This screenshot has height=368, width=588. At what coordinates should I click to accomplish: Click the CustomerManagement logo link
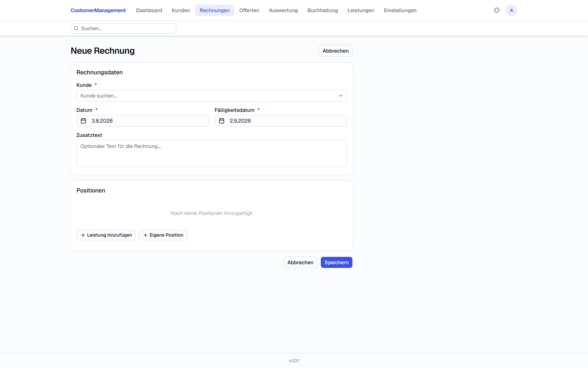pyautogui.click(x=98, y=10)
